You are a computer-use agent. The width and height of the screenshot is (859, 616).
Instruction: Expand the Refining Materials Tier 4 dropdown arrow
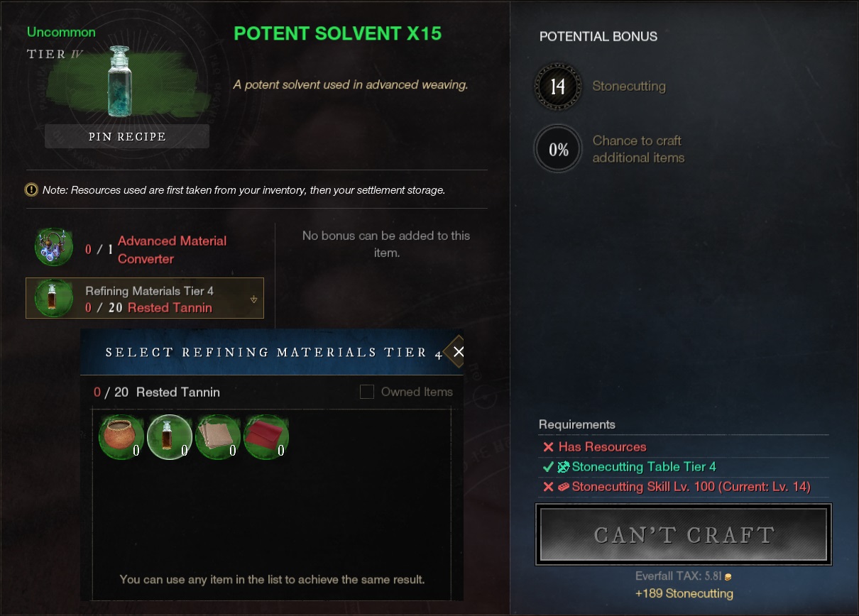tap(254, 299)
